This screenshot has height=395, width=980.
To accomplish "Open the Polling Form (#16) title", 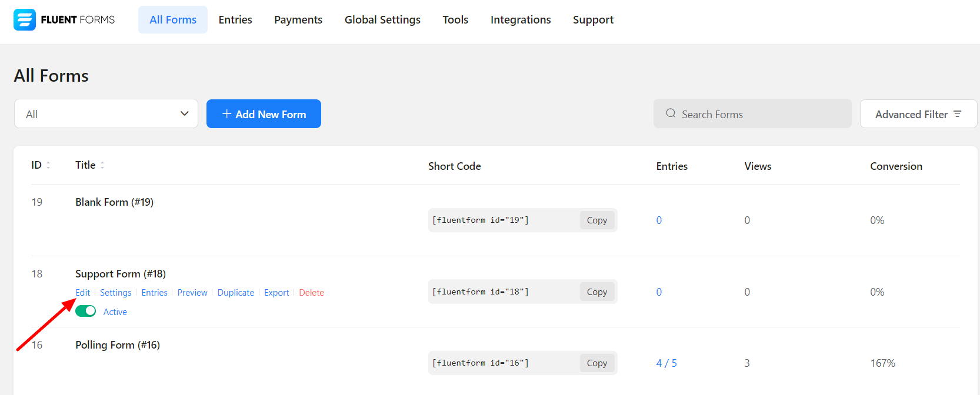I will [x=118, y=345].
